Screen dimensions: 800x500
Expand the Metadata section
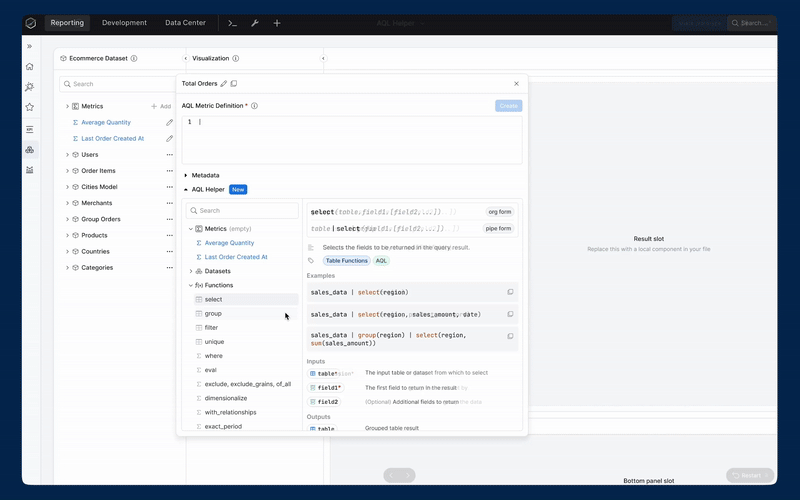click(186, 175)
